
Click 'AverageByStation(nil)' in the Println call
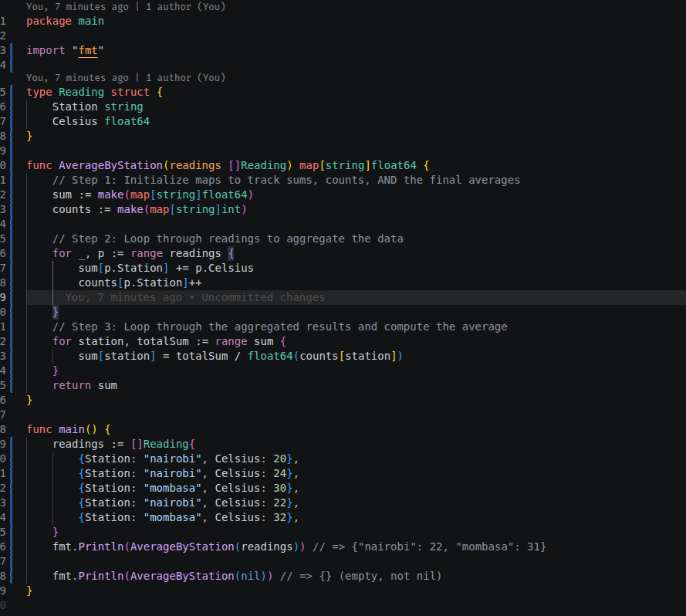pos(198,576)
